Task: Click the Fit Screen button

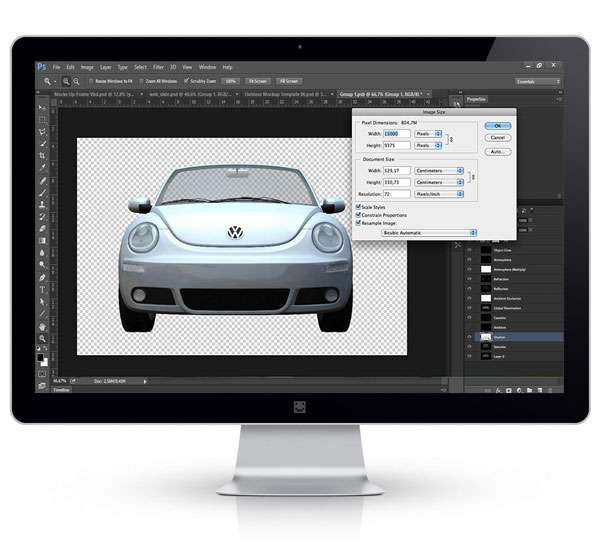Action: (258, 81)
